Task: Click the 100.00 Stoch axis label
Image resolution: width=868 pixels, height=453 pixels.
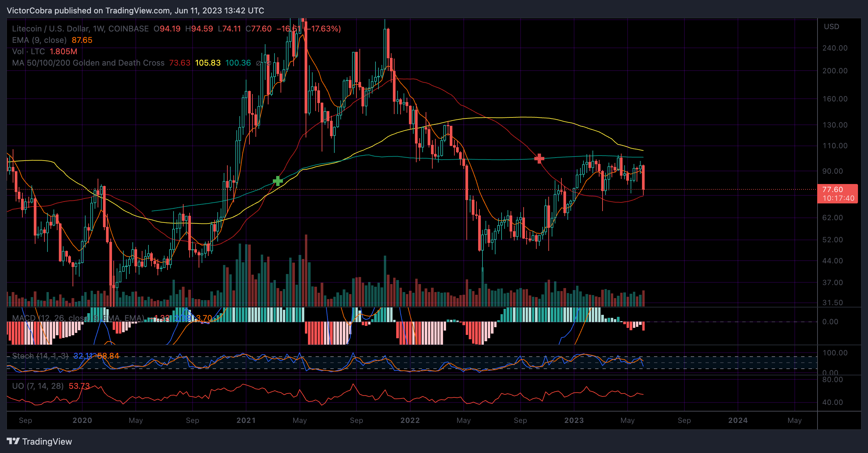Action: [835, 353]
